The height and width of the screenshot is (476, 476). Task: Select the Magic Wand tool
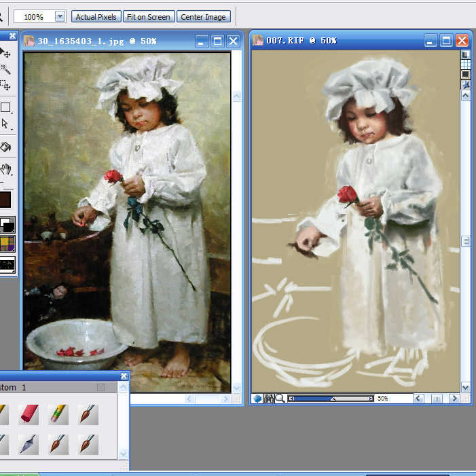(x=5, y=69)
